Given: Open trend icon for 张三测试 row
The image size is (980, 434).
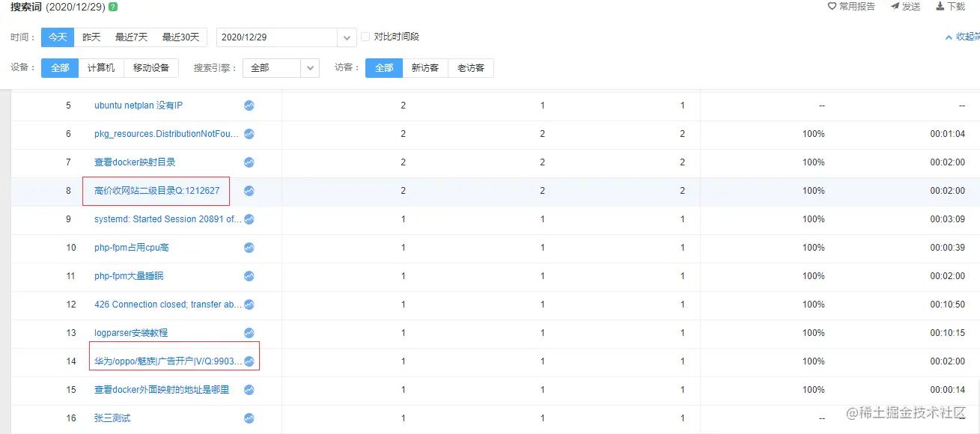Looking at the screenshot, I should (249, 418).
